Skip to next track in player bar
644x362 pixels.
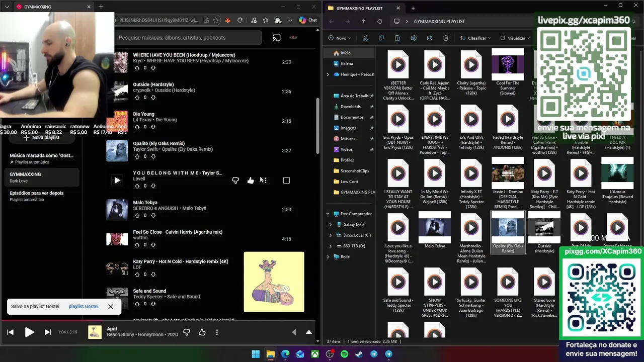click(x=48, y=332)
